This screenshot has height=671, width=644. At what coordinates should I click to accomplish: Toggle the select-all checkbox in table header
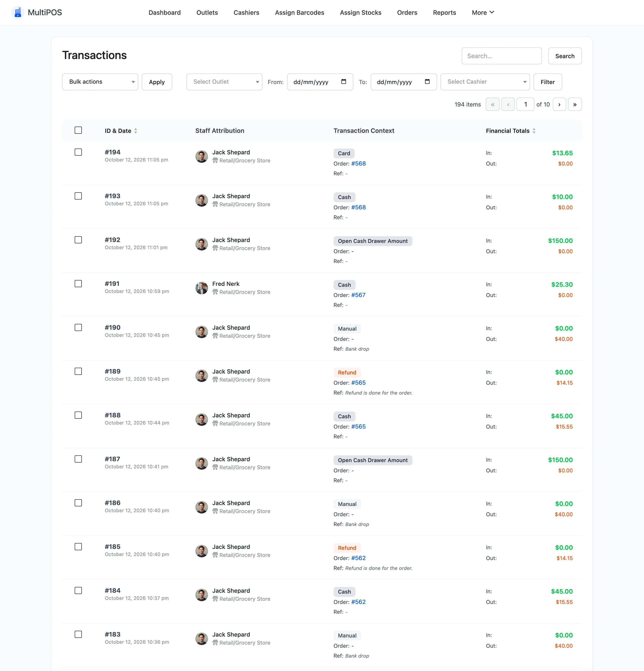(78, 130)
